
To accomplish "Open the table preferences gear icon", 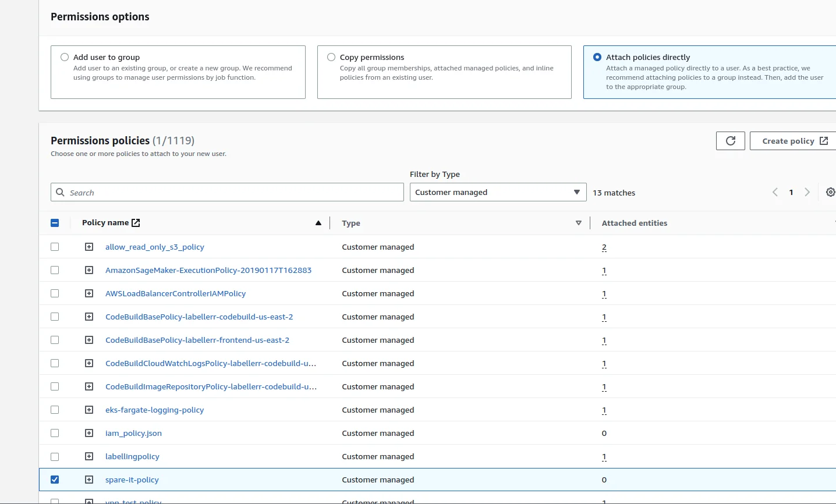I will pos(831,192).
